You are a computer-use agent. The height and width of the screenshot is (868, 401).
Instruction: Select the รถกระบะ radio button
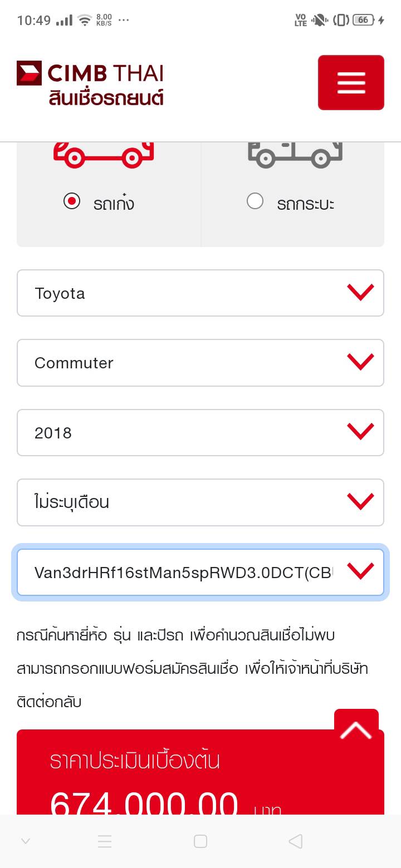255,201
